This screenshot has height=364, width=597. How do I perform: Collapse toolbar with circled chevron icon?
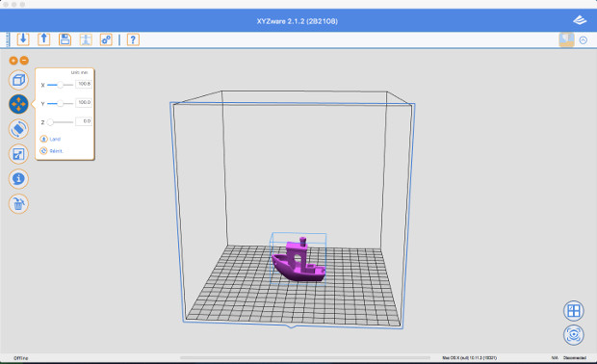[583, 40]
